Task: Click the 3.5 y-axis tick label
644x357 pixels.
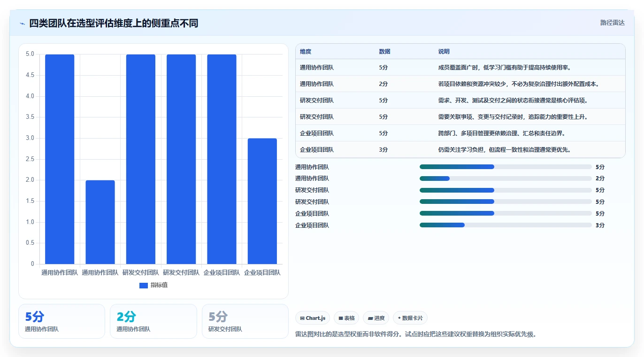Action: point(30,117)
